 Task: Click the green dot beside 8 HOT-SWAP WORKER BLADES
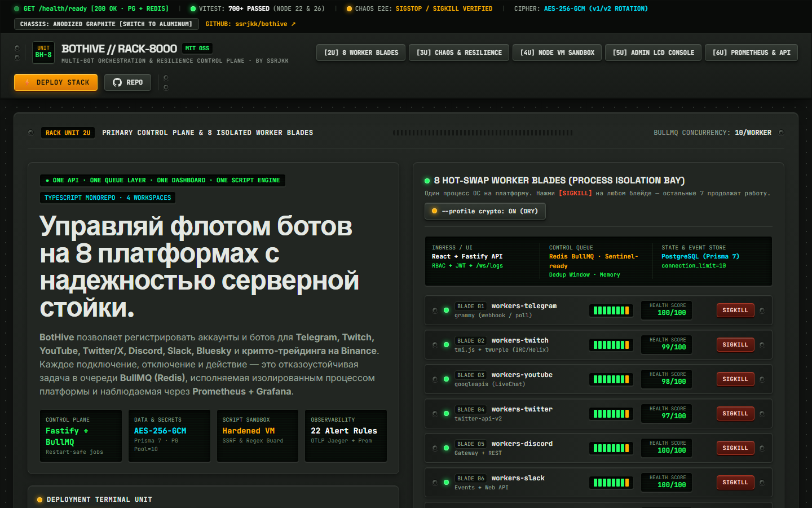click(x=427, y=181)
